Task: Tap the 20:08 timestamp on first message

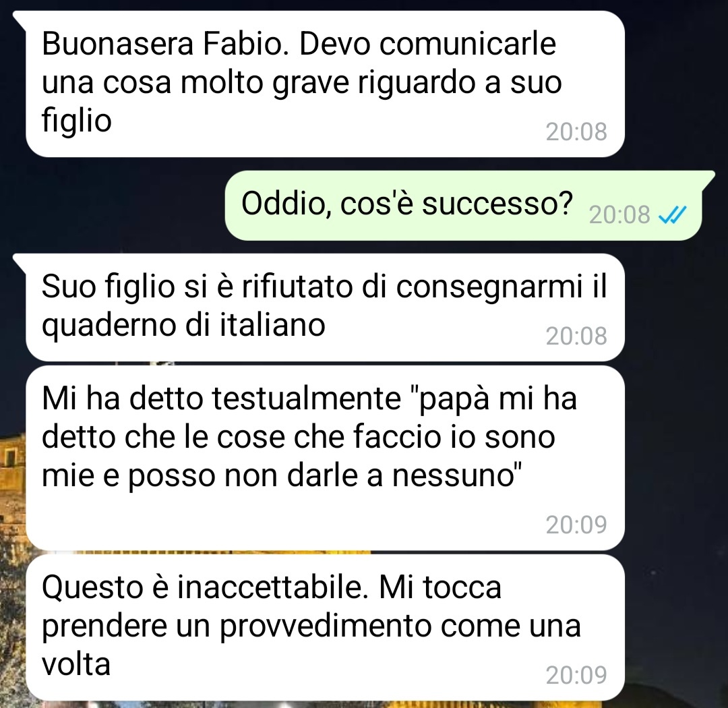Action: pyautogui.click(x=576, y=132)
